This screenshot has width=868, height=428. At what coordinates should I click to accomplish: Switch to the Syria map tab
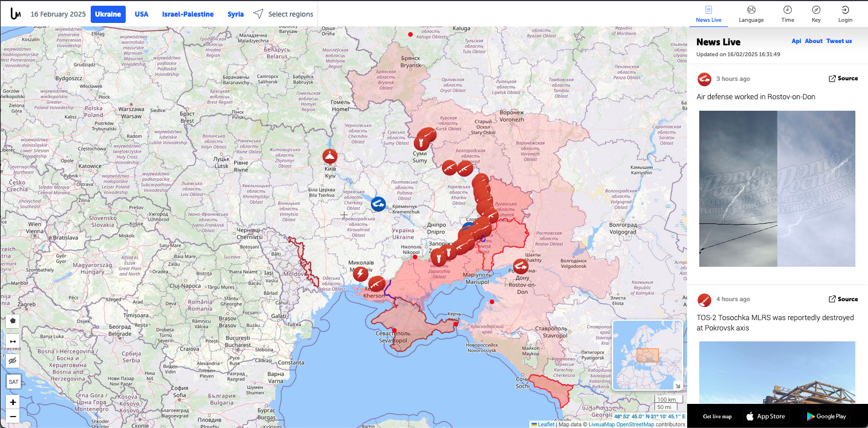pos(235,14)
